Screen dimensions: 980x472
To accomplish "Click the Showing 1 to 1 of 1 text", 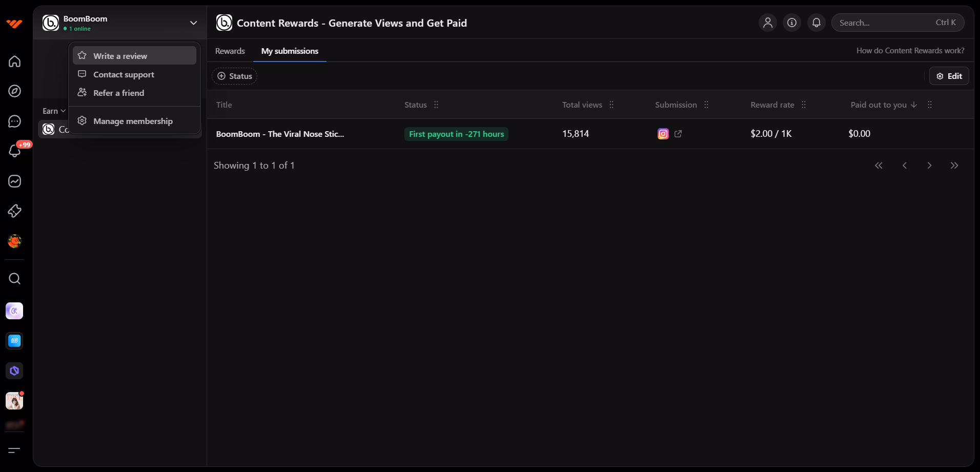I will [254, 166].
